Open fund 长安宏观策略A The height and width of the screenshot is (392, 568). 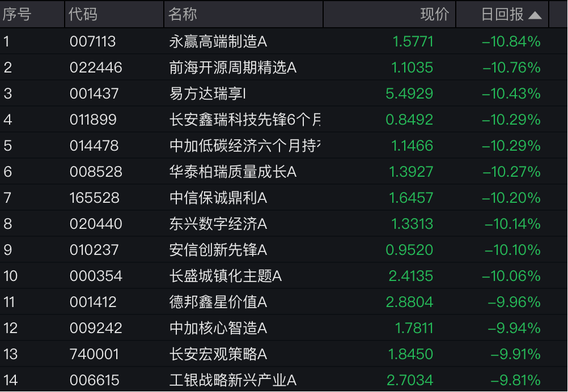218,354
